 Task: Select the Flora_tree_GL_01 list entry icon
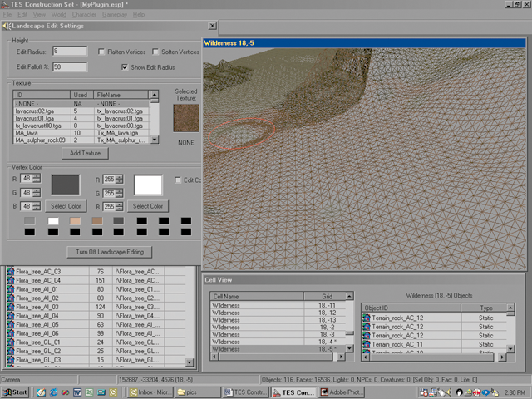click(x=12, y=342)
